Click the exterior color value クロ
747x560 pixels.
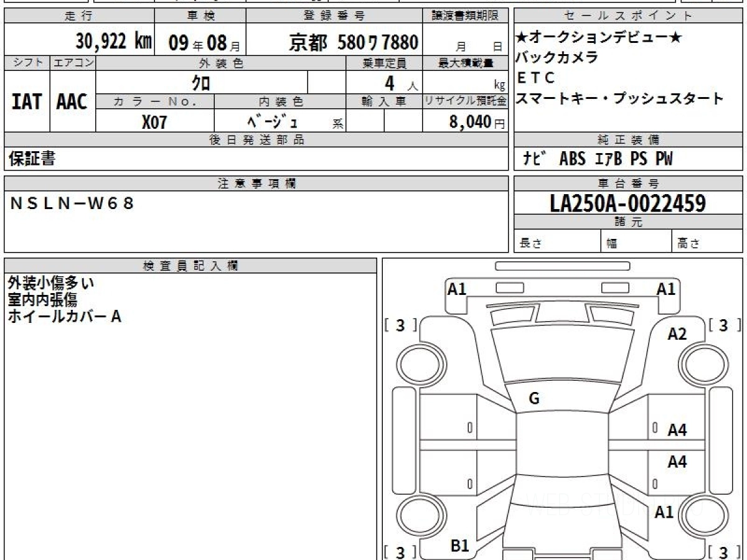tap(201, 83)
